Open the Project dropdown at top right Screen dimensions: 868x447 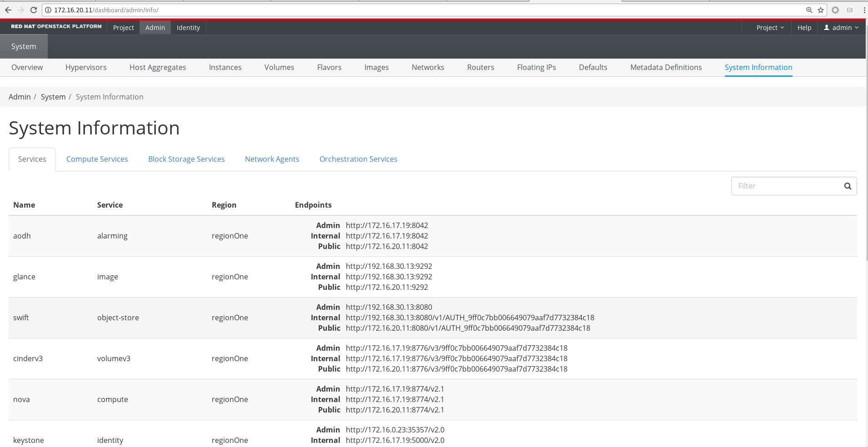pyautogui.click(x=770, y=28)
